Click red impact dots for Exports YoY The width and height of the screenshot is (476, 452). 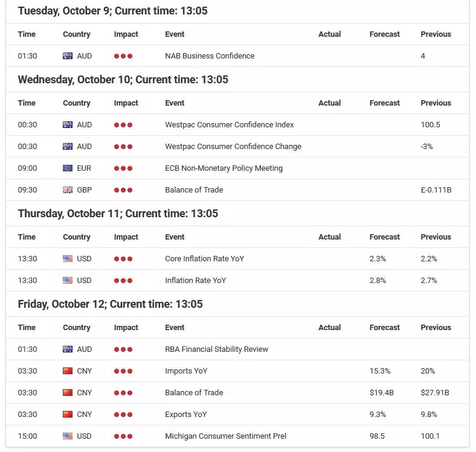(123, 415)
